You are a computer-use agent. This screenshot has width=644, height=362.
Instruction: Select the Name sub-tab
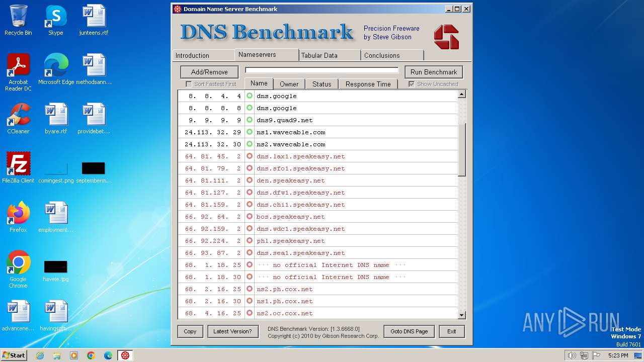pyautogui.click(x=259, y=83)
